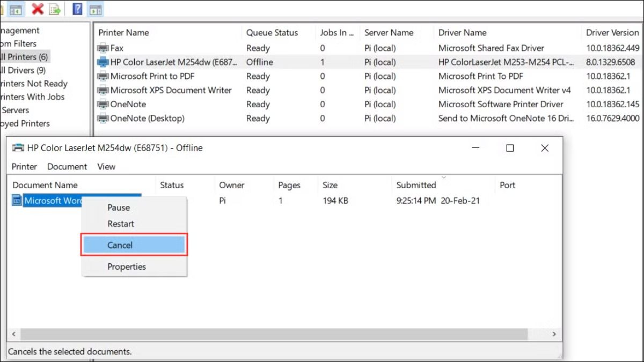
Task: Click the printer icon in queue window title bar
Action: [18, 147]
